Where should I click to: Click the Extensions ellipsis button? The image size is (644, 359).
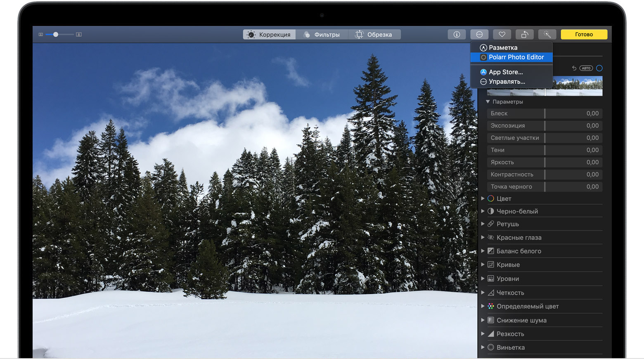[479, 35]
